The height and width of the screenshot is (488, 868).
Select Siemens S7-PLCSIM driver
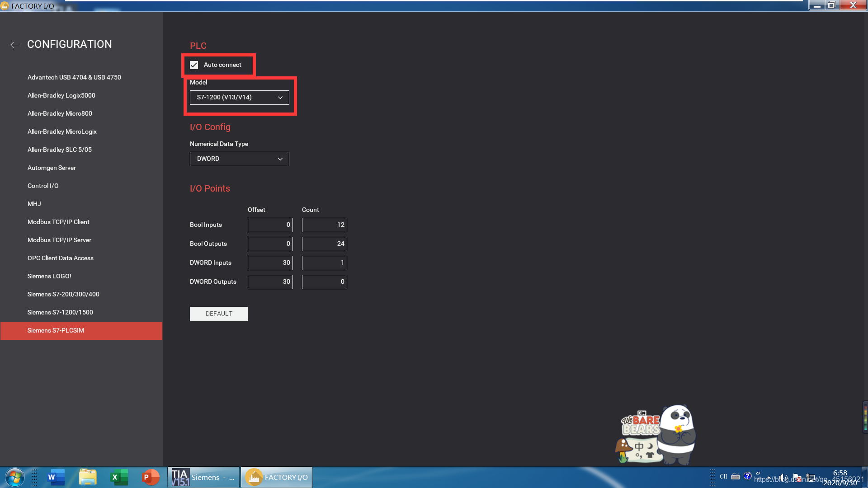pos(81,331)
